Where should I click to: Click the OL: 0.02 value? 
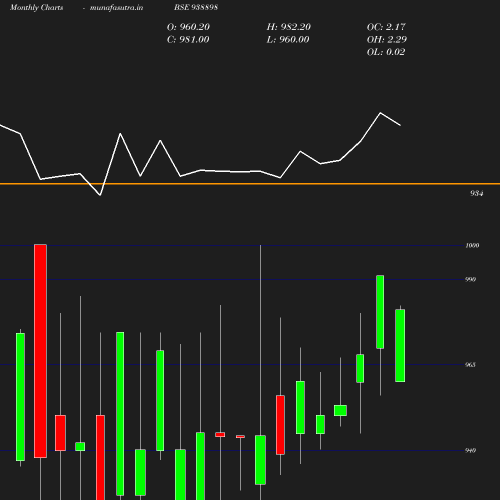pos(386,52)
